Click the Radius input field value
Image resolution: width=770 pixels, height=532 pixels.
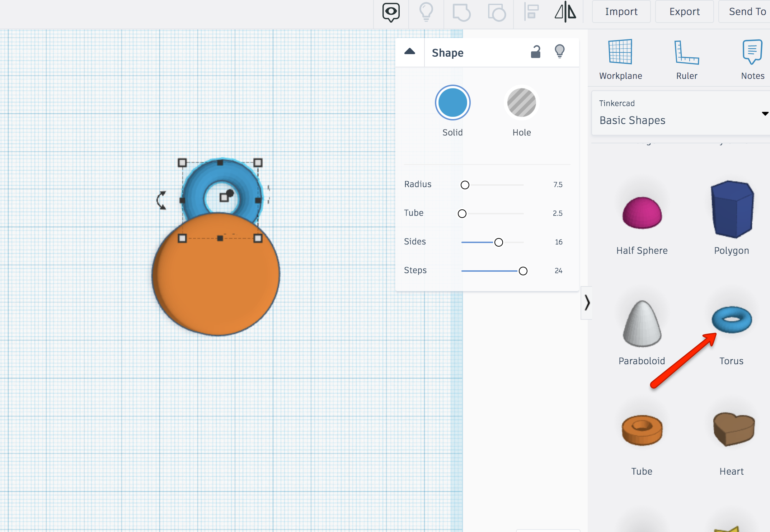point(557,184)
